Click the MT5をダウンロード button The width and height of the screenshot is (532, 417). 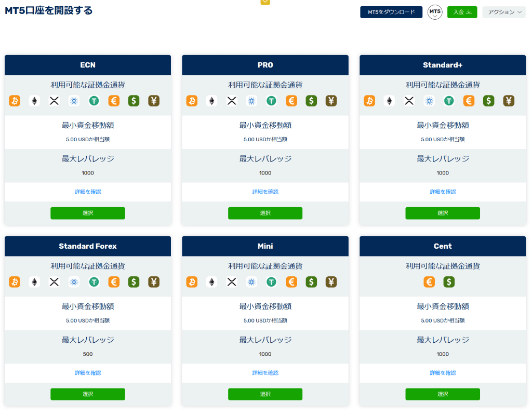391,12
